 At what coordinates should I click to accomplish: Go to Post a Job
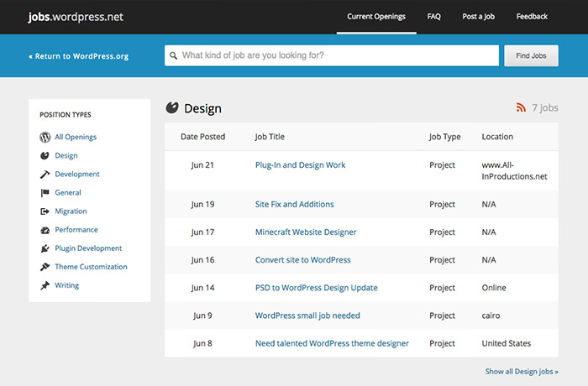pos(479,17)
